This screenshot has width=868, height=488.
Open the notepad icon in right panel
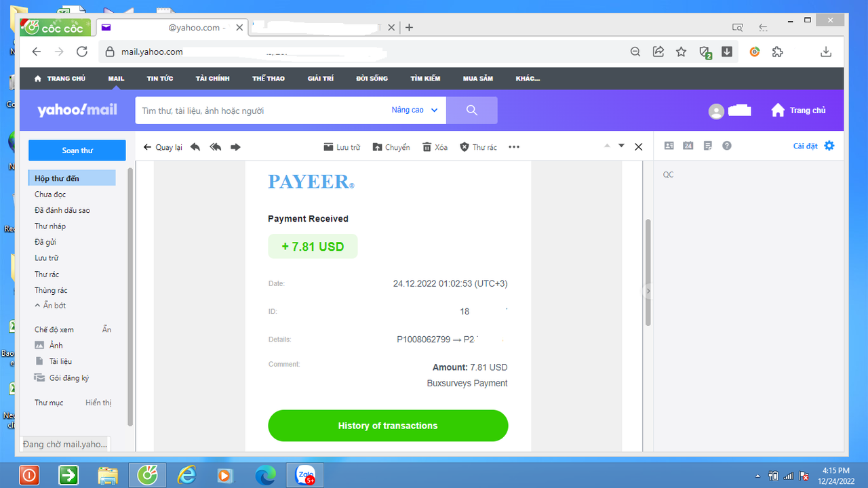pyautogui.click(x=708, y=146)
